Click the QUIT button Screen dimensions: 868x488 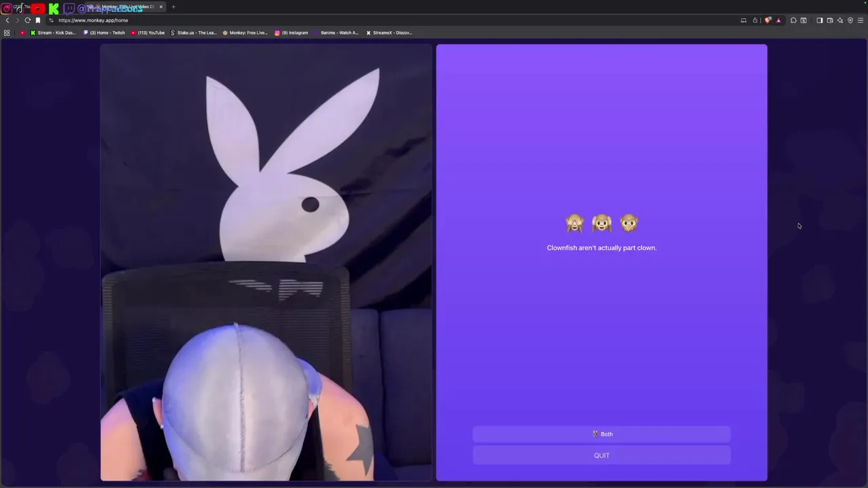click(x=601, y=455)
